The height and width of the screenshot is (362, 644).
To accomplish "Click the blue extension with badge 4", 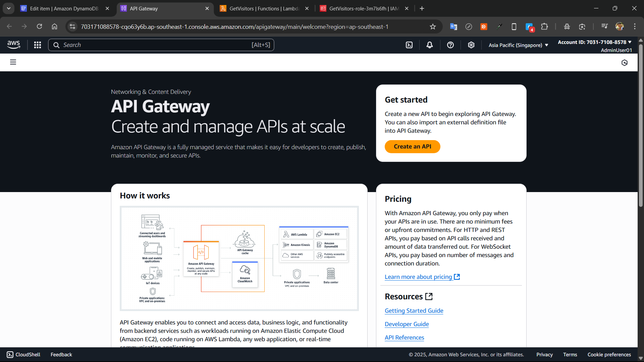I will coord(529,27).
